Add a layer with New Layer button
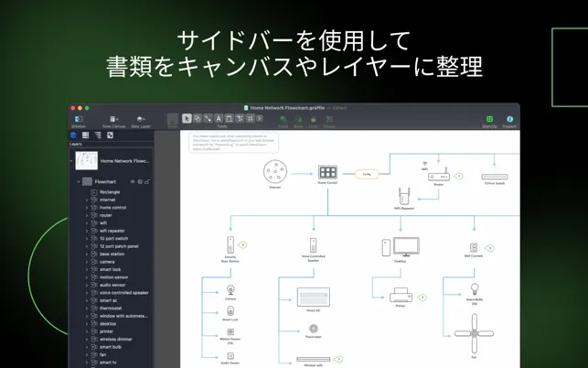Image resolution: width=588 pixels, height=368 pixels. 141,121
